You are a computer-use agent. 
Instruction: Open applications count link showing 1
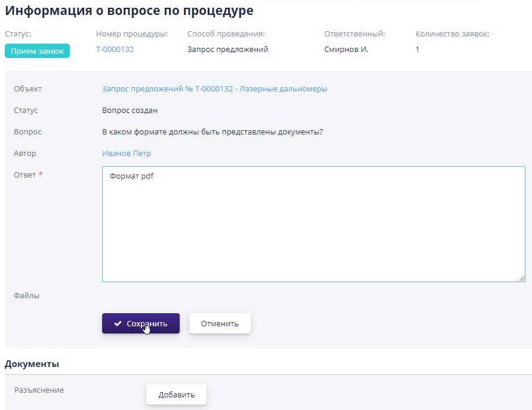coord(417,49)
